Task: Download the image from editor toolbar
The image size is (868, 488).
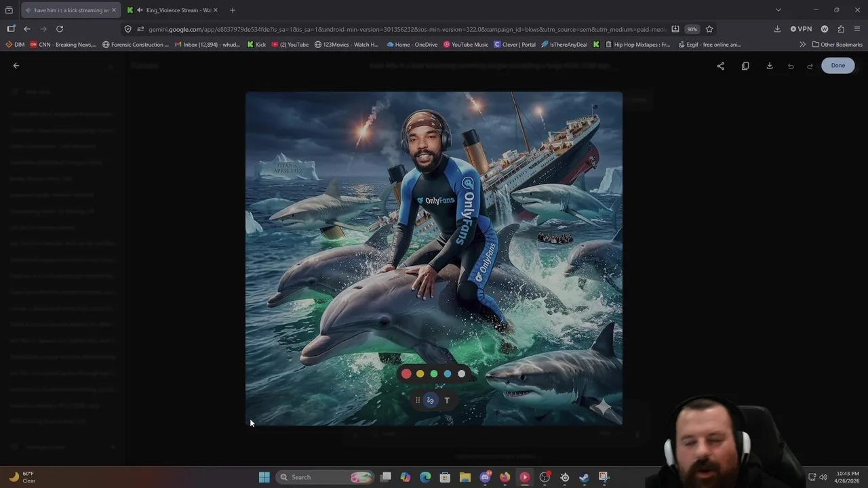Action: (x=770, y=66)
